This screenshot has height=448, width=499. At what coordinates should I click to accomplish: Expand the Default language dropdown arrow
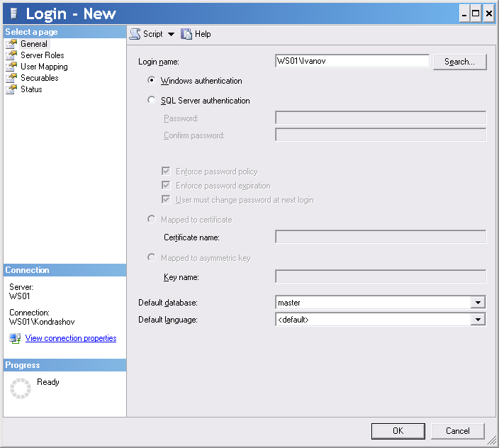coord(478,320)
